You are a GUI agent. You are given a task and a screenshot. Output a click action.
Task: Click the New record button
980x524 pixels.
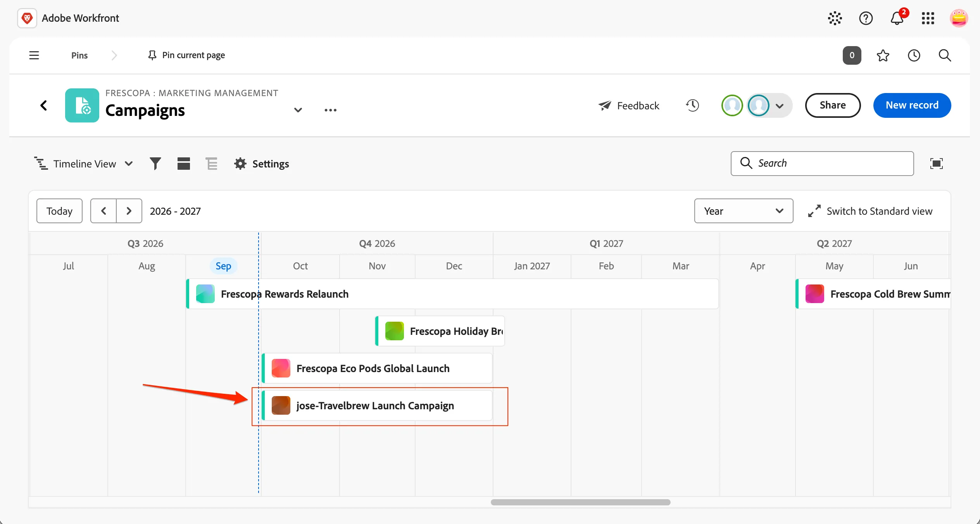click(x=912, y=105)
